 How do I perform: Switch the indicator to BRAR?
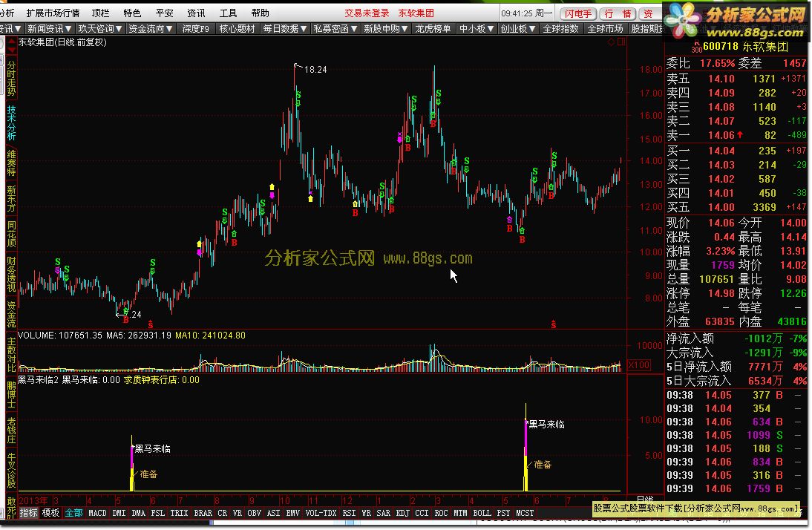[x=203, y=513]
